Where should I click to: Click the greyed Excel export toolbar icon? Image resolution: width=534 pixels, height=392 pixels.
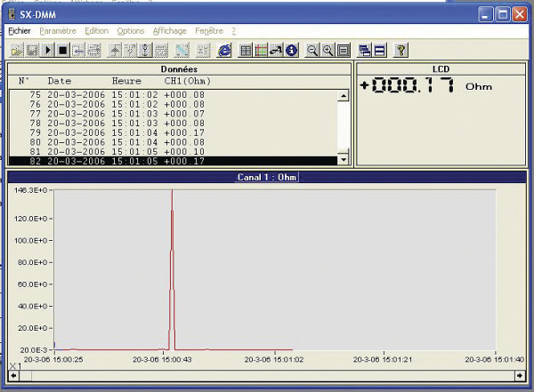(x=203, y=51)
